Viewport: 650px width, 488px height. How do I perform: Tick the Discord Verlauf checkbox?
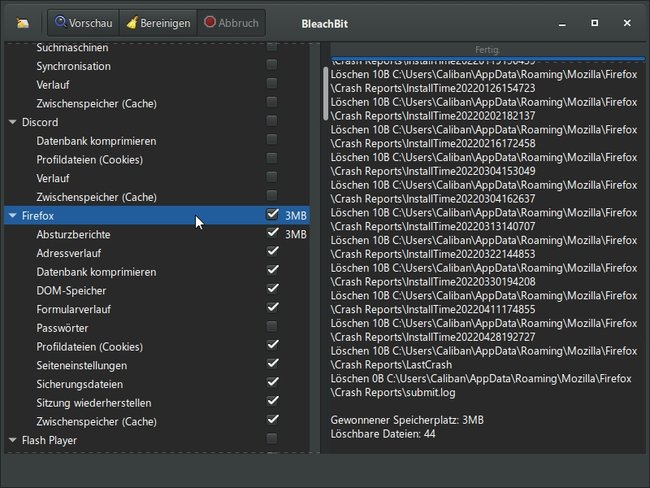272,177
